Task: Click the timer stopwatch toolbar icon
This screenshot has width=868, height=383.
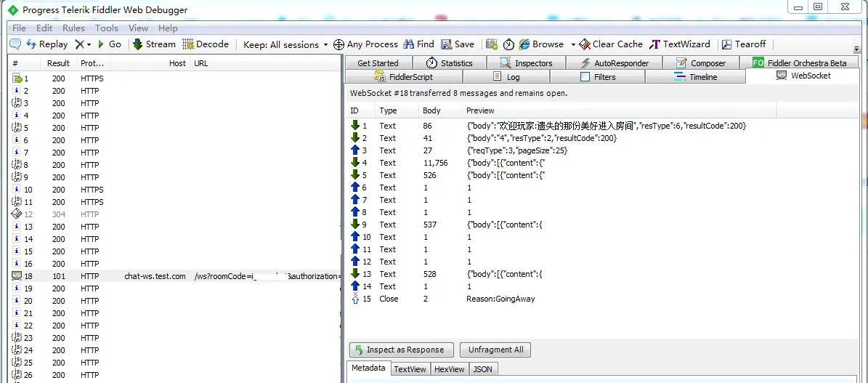Action: coord(508,44)
